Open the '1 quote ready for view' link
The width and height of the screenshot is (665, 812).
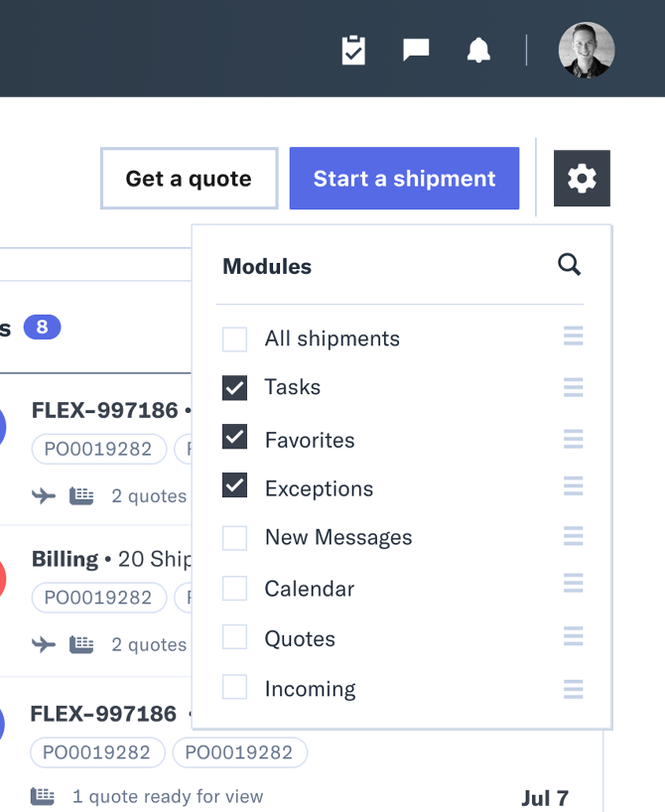(168, 796)
